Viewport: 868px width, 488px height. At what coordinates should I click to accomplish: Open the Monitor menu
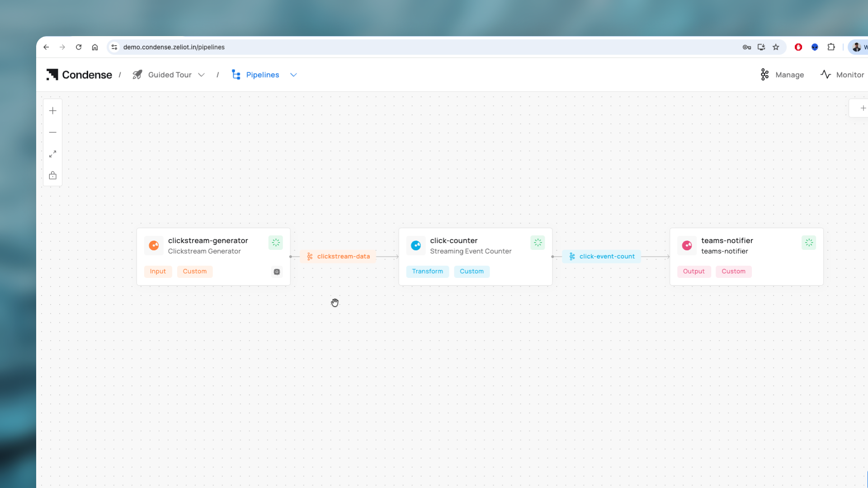coord(842,75)
